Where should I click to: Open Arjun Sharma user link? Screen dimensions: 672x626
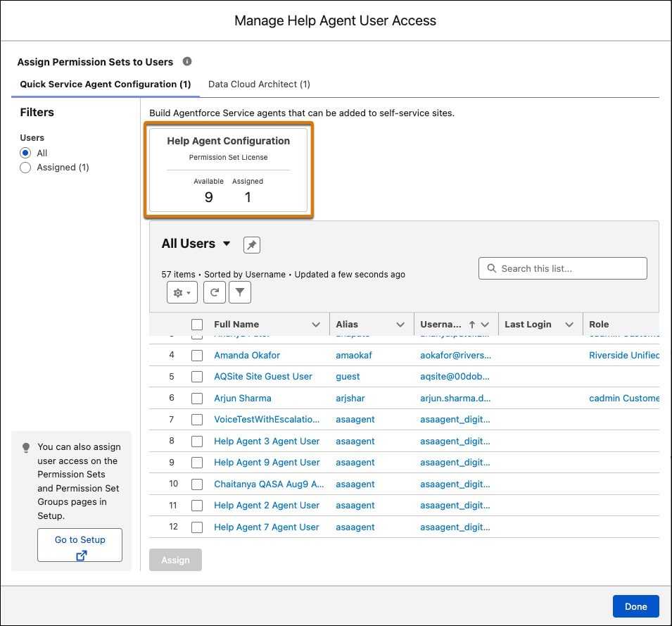click(243, 398)
